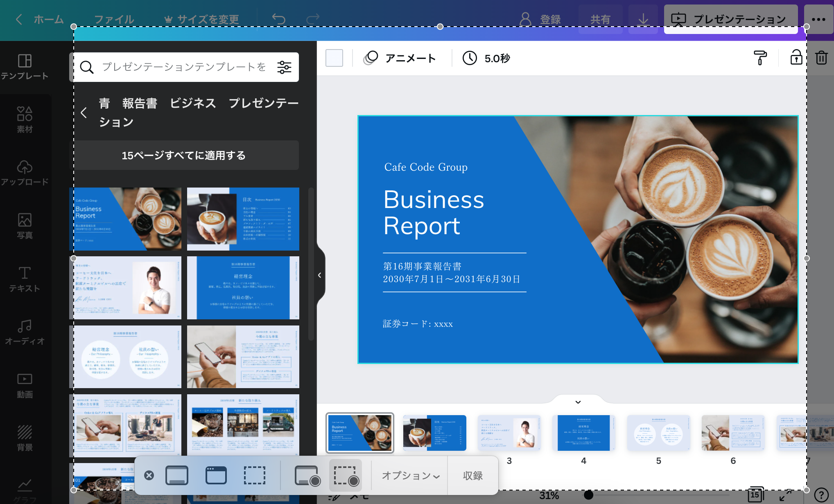Choose record entire screen mode
Viewport: 834px width, 504px height.
pos(307,475)
